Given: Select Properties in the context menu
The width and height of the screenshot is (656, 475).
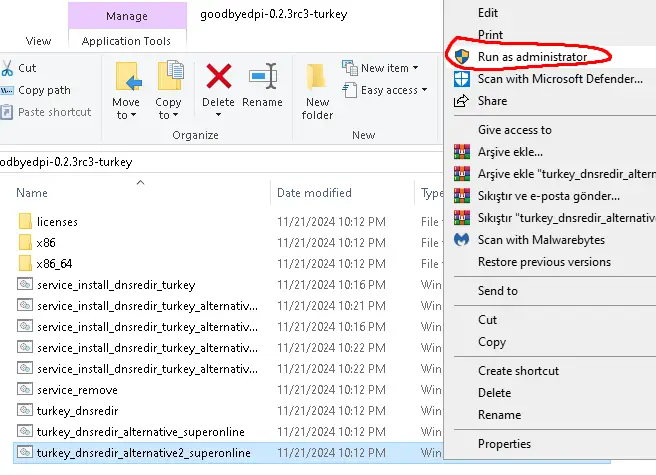Looking at the screenshot, I should pyautogui.click(x=504, y=444).
